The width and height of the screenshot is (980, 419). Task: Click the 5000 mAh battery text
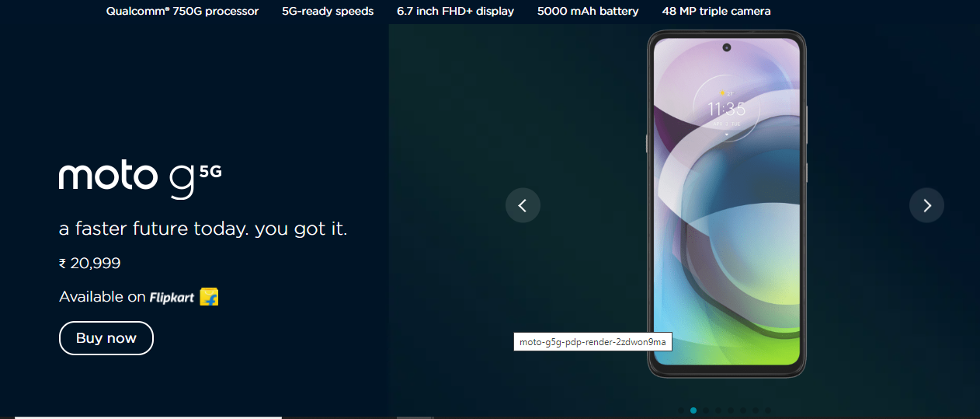coord(588,12)
